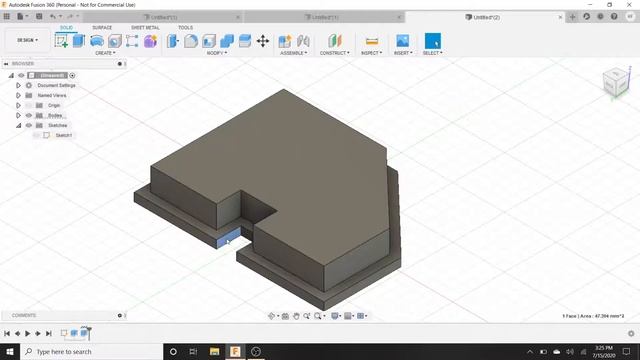The height and width of the screenshot is (360, 640).
Task: Click the ViewCube in the viewport
Action: tap(616, 82)
